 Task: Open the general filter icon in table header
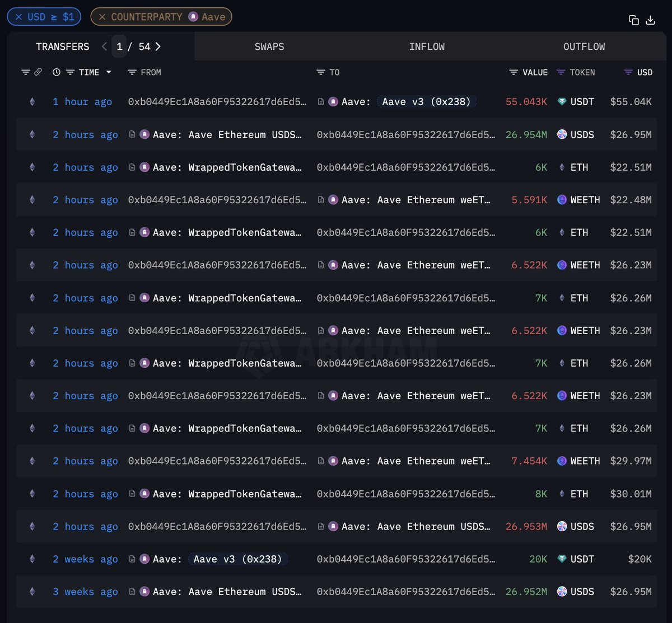tap(26, 72)
